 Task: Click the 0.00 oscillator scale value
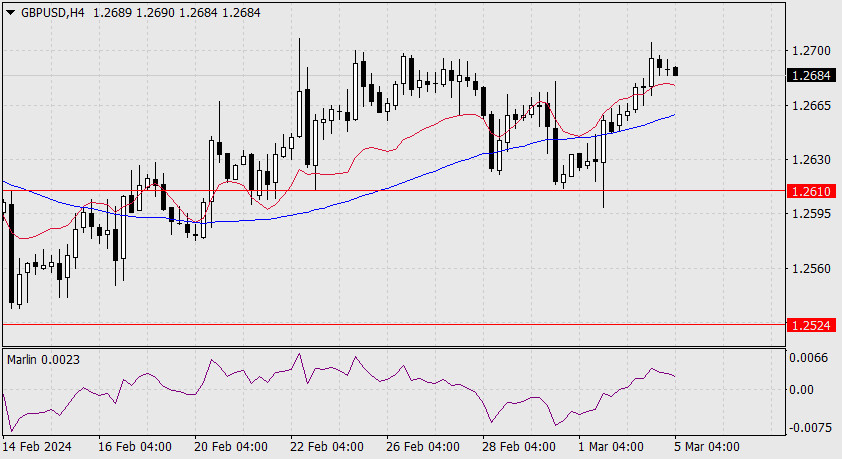point(801,390)
